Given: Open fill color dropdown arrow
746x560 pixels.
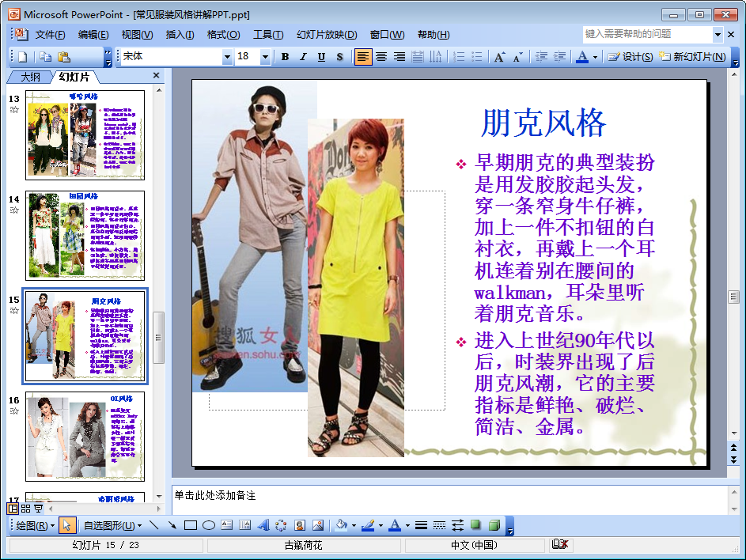Looking at the screenshot, I should click(x=354, y=526).
